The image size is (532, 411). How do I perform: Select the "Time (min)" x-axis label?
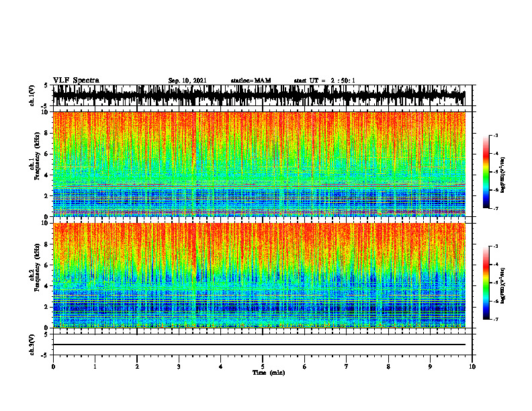tap(269, 373)
